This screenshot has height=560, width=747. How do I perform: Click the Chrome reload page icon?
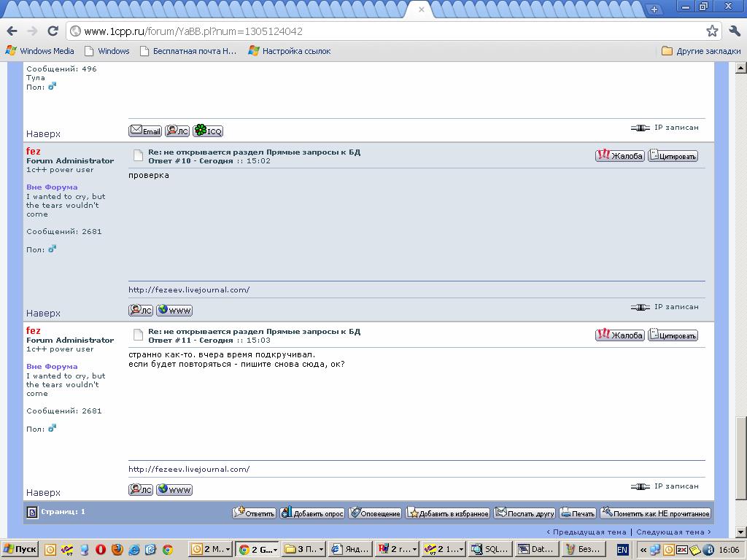[53, 31]
